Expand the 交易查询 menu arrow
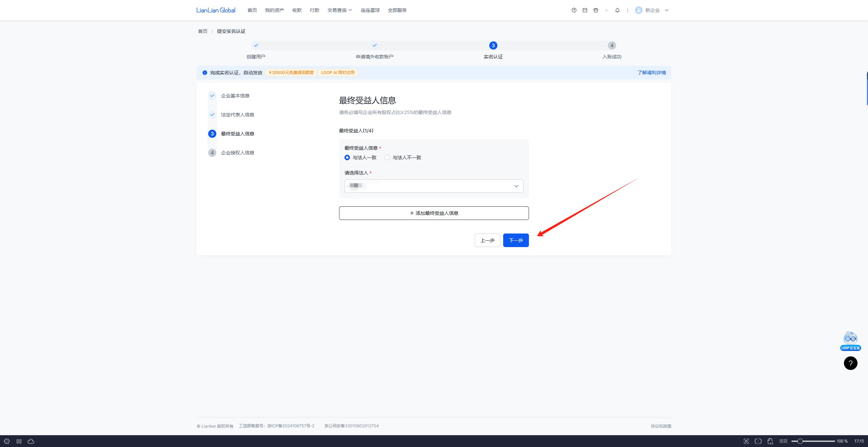The height and width of the screenshot is (447, 868). click(350, 10)
